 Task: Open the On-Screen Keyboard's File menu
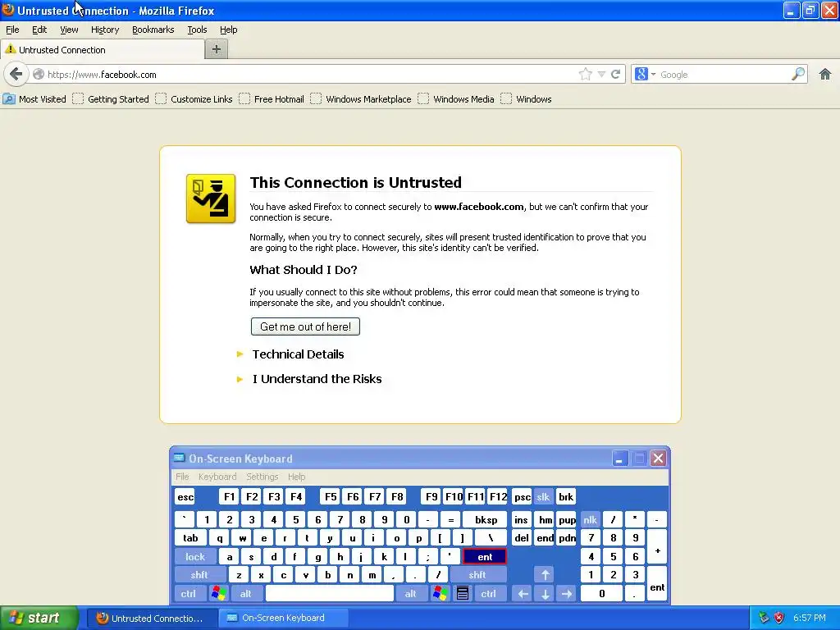coord(182,477)
